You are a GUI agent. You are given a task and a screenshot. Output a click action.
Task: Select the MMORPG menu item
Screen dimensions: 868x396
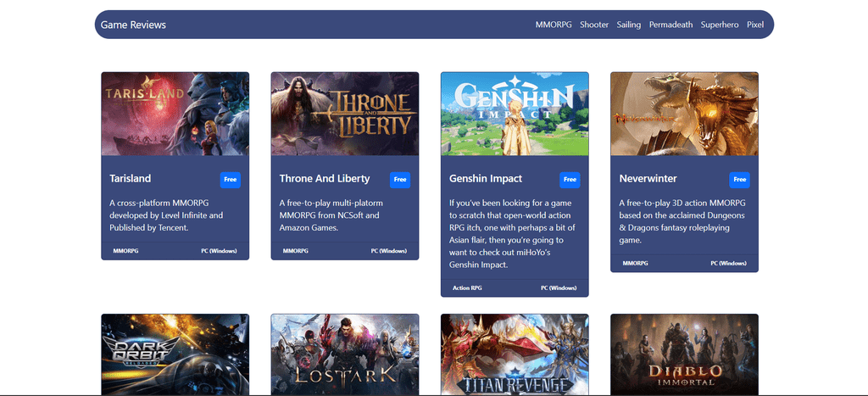554,25
